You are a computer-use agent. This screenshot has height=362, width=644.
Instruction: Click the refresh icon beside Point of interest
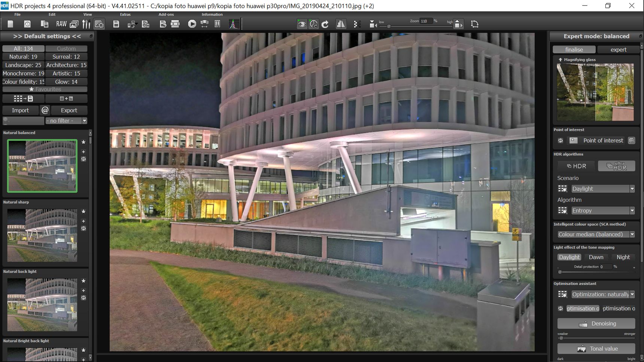561,141
